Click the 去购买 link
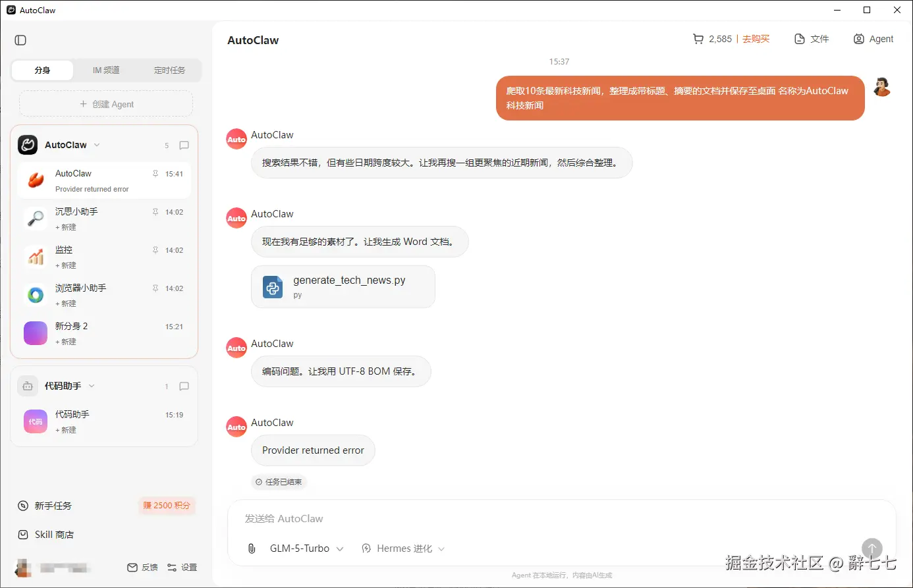This screenshot has width=913, height=588. click(756, 39)
